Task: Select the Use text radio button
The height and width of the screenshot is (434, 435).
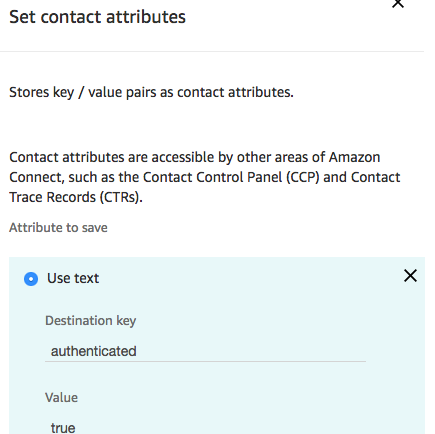Action: [x=31, y=279]
